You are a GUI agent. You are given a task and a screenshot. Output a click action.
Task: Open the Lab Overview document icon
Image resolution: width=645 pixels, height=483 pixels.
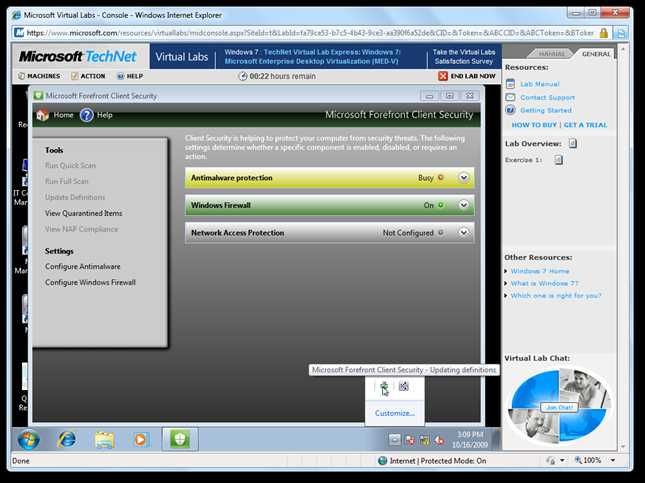(x=573, y=143)
